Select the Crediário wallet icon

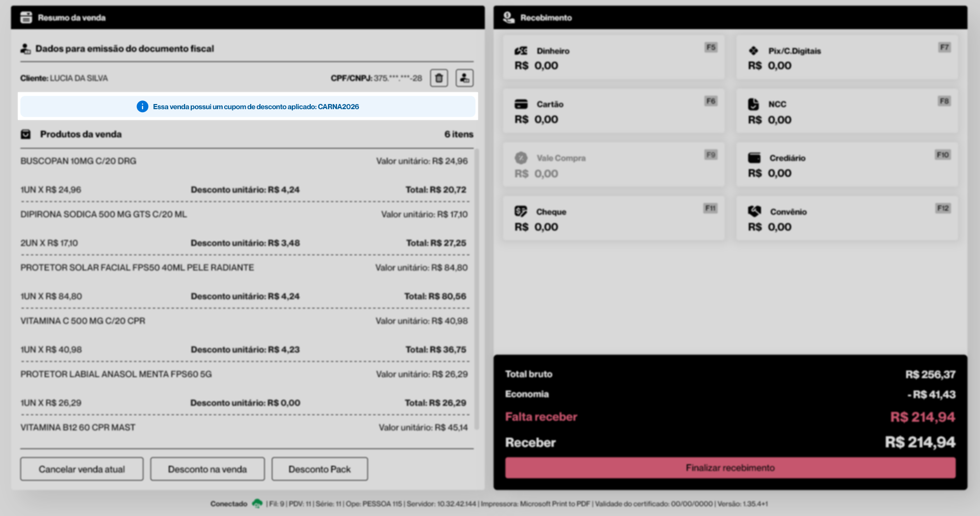(754, 158)
